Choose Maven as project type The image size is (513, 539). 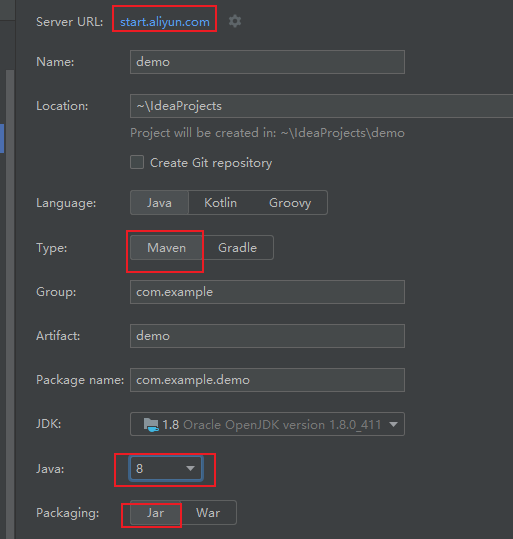167,248
